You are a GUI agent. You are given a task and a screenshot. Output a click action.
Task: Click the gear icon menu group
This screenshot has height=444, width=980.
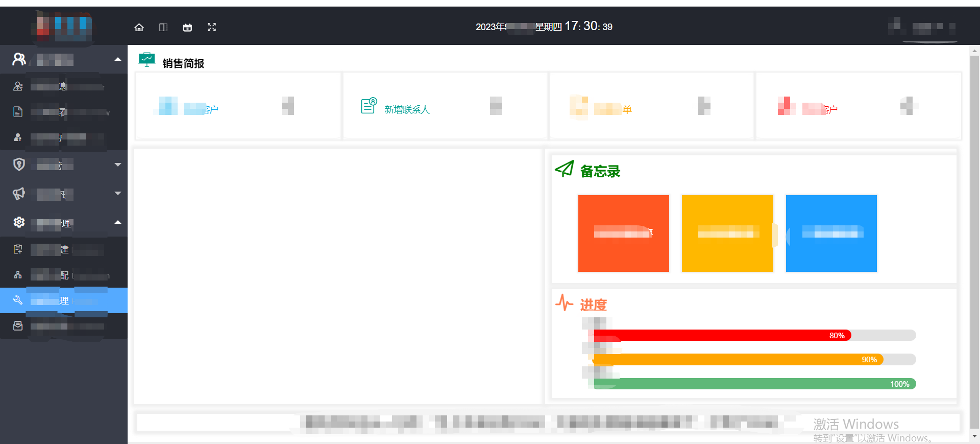(19, 222)
